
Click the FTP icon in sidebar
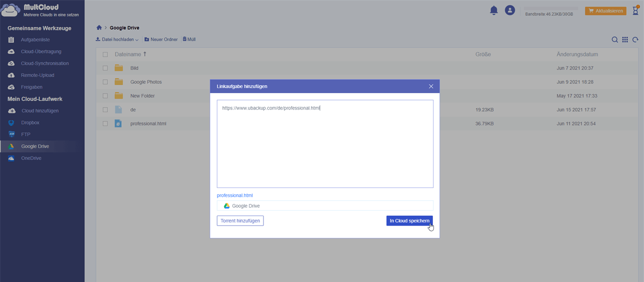11,134
